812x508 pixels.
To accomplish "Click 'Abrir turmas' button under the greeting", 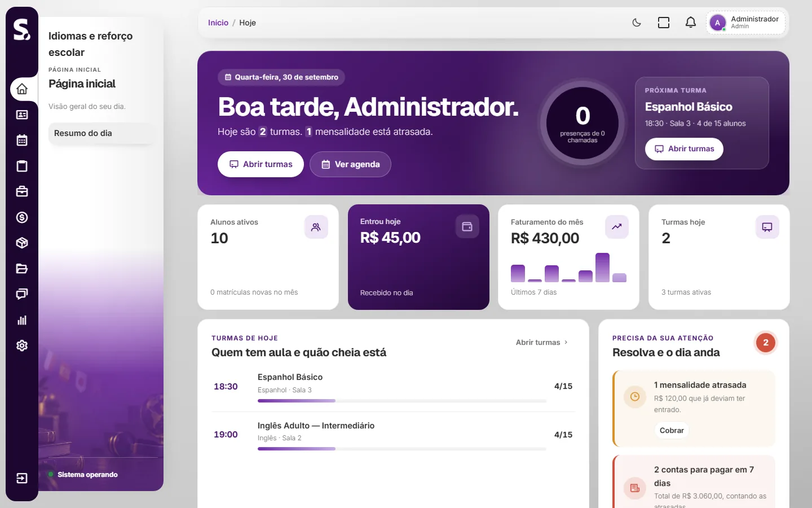I will pyautogui.click(x=261, y=164).
